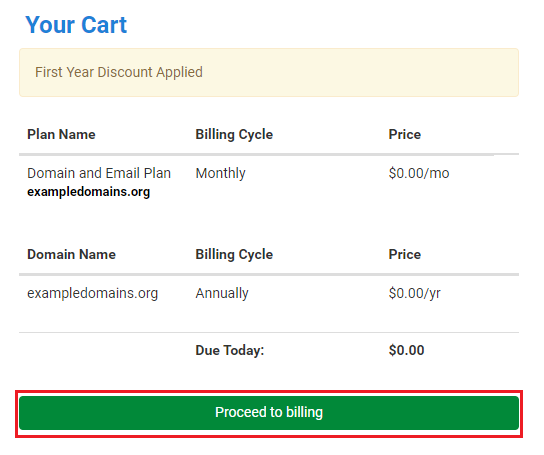Click exampledomains.org in the domain row

[x=93, y=293]
